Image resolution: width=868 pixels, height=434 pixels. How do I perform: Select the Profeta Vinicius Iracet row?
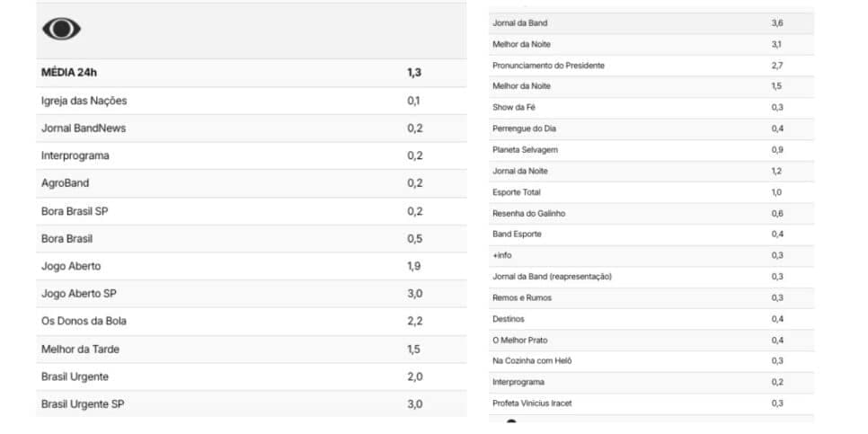click(x=651, y=403)
